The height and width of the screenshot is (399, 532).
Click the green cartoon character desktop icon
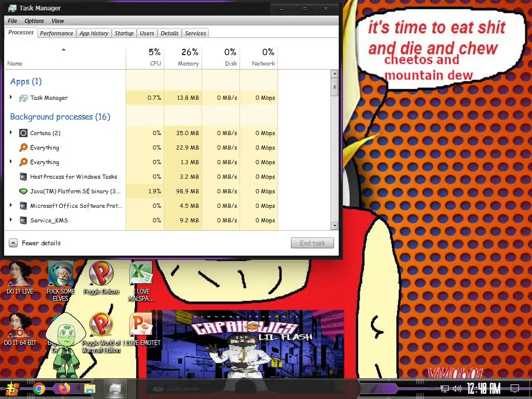point(66,344)
